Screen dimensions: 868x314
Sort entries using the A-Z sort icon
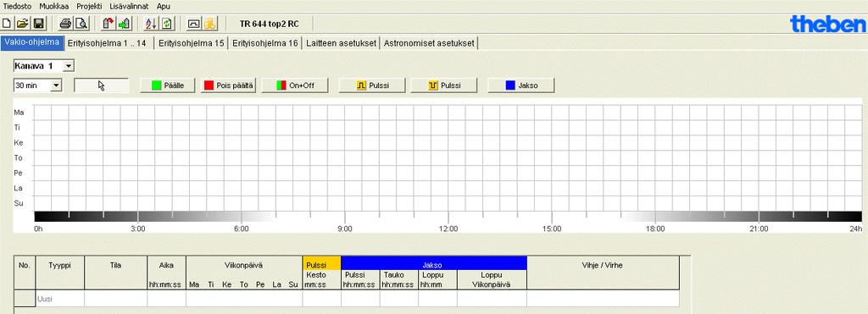[x=151, y=24]
